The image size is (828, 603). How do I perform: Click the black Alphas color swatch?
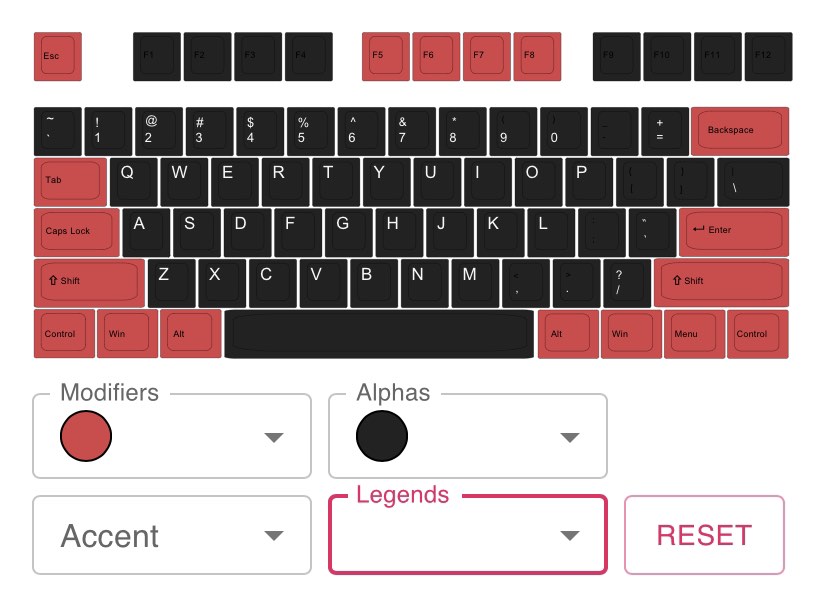click(382, 435)
